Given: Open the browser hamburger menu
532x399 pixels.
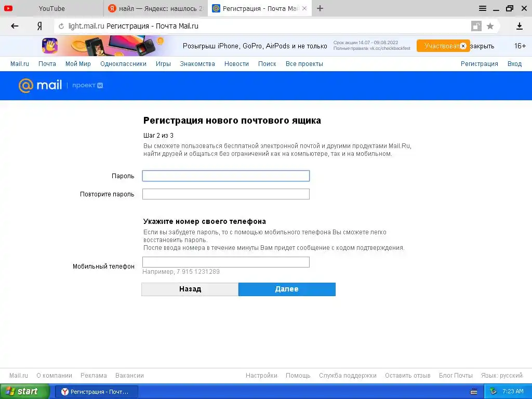Looking at the screenshot, I should click(483, 8).
